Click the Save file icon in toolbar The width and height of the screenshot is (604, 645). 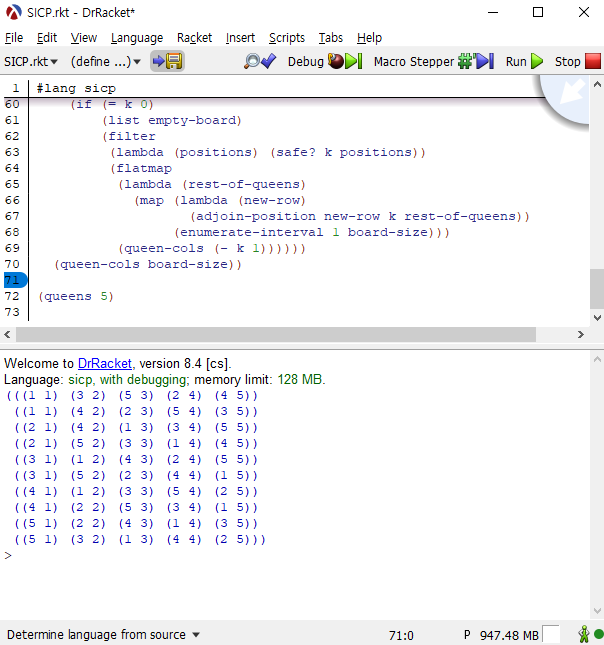167,61
